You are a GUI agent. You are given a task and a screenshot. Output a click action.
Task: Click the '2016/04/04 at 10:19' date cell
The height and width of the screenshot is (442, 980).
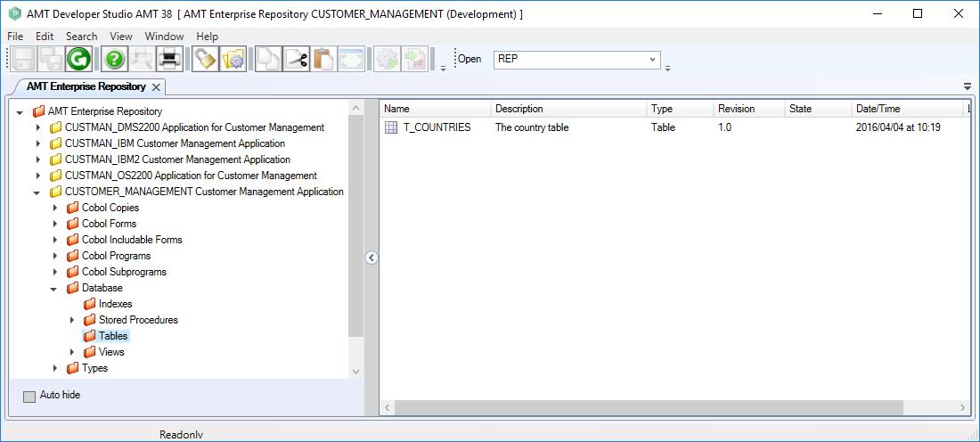coord(898,127)
